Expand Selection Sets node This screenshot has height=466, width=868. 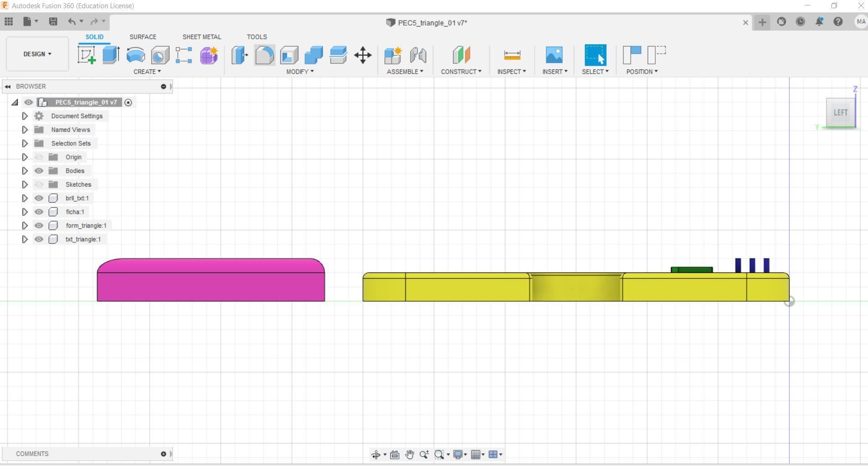pos(25,143)
